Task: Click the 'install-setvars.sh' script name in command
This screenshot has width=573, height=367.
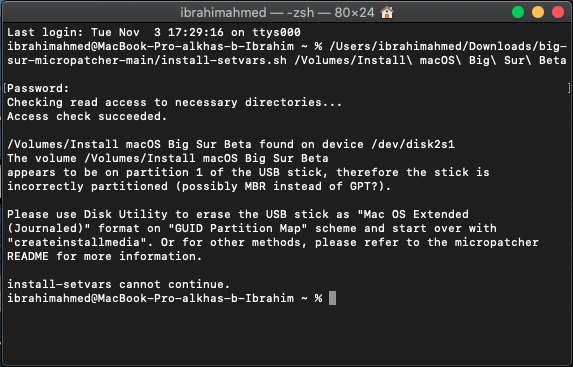Action: pos(224,60)
